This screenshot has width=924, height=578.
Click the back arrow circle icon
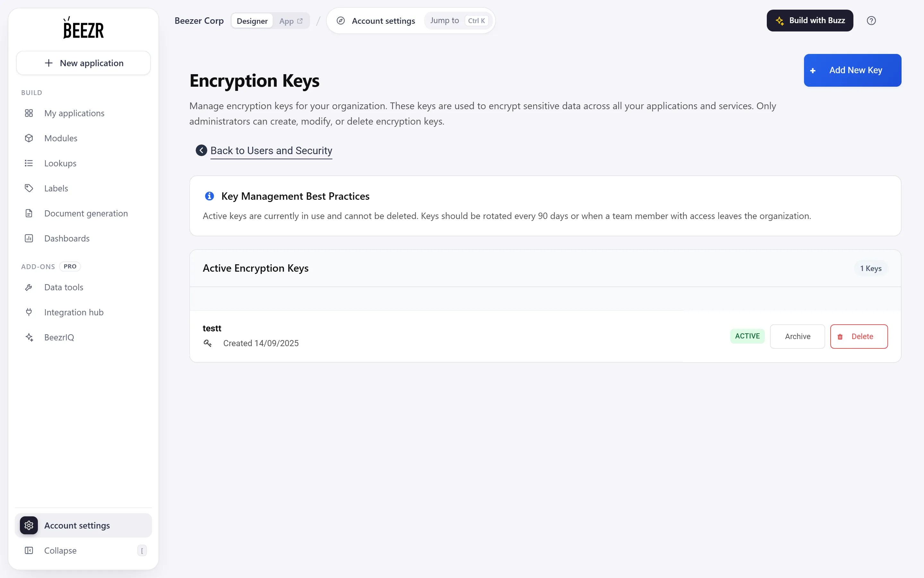coord(201,150)
